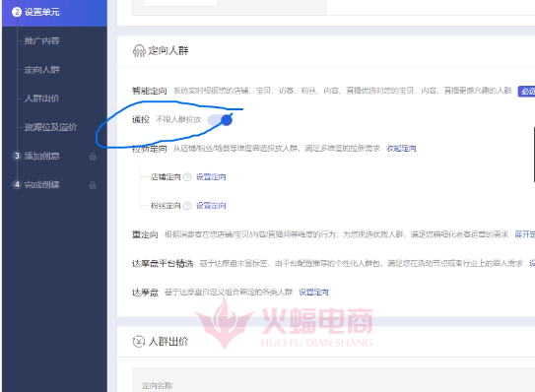
Task: Open 资源位及溢价 sidebar item
Action: coord(50,127)
